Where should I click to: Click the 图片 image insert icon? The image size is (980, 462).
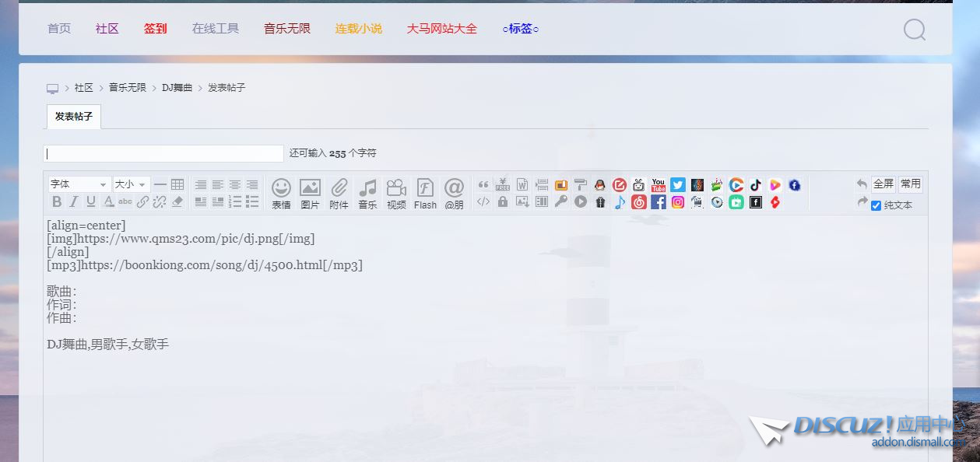coord(310,193)
